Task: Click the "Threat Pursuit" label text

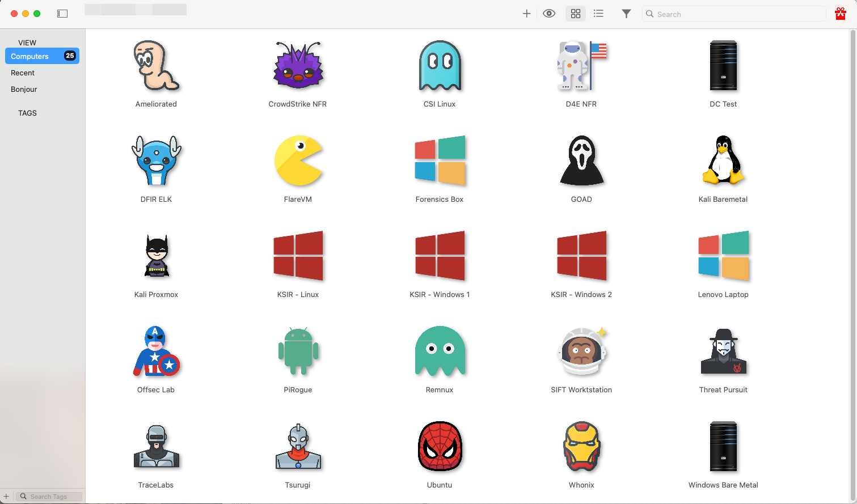Action: tap(723, 389)
